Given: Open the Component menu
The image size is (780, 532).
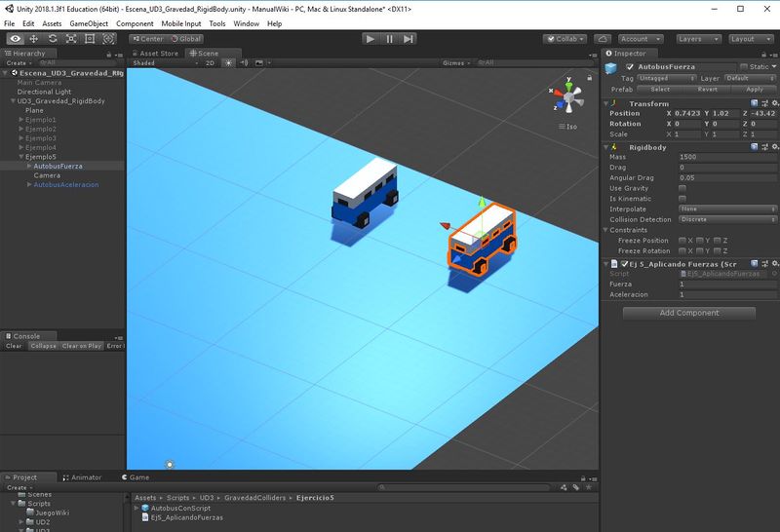Looking at the screenshot, I should [x=135, y=23].
